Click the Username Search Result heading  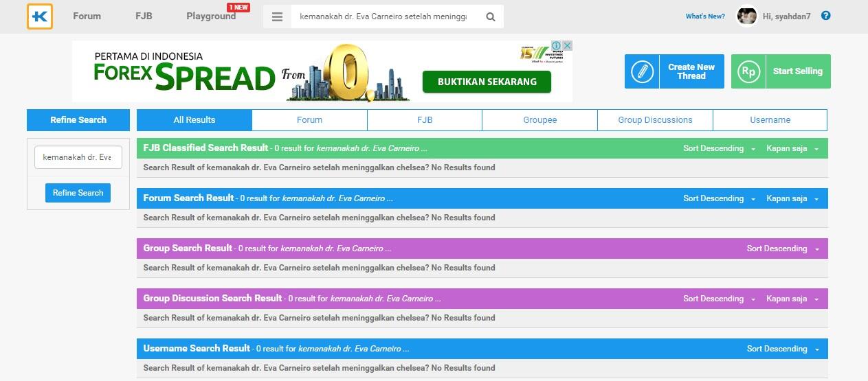click(197, 348)
